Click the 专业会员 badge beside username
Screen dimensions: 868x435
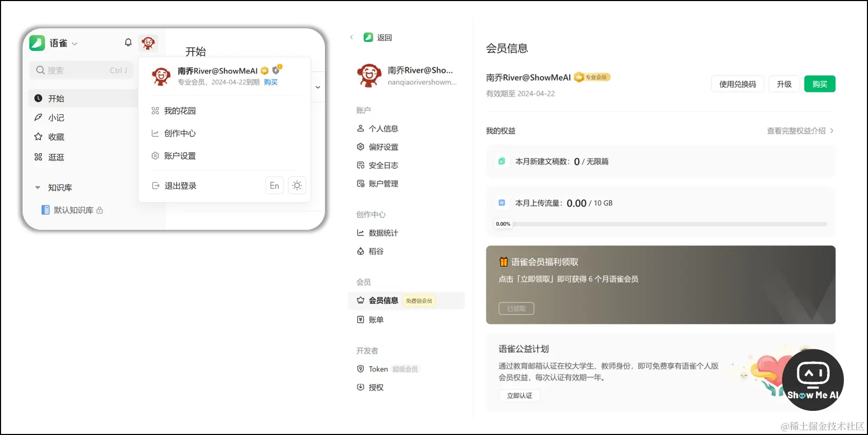point(592,77)
